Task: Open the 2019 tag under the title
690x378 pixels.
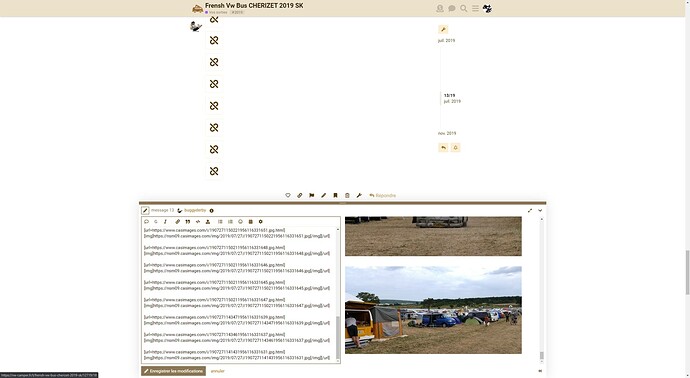Action: (x=237, y=12)
